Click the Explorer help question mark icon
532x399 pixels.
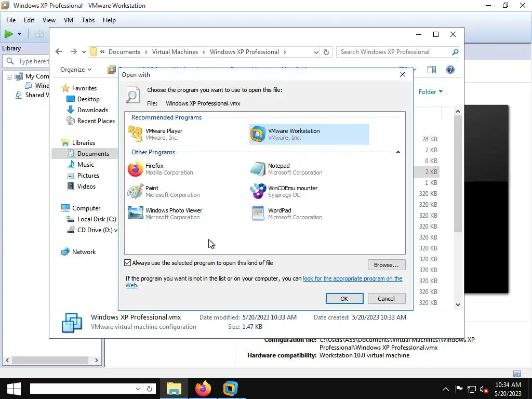tap(450, 70)
